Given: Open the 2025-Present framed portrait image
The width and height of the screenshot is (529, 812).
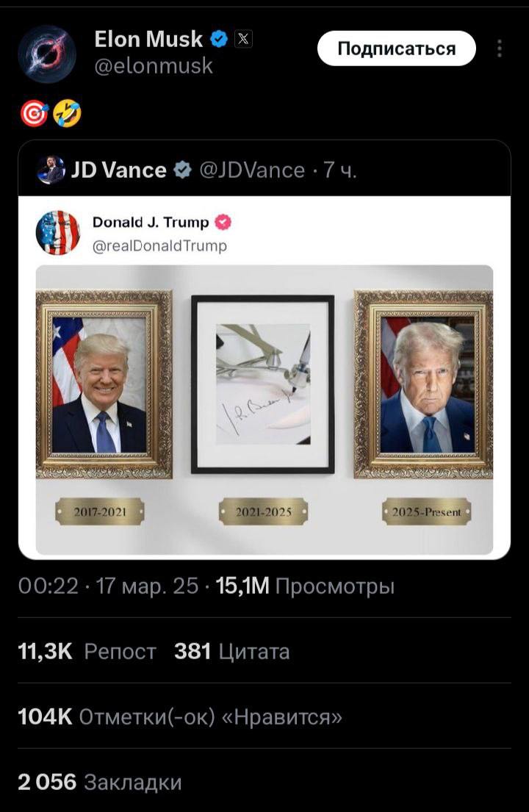Looking at the screenshot, I should (x=423, y=384).
